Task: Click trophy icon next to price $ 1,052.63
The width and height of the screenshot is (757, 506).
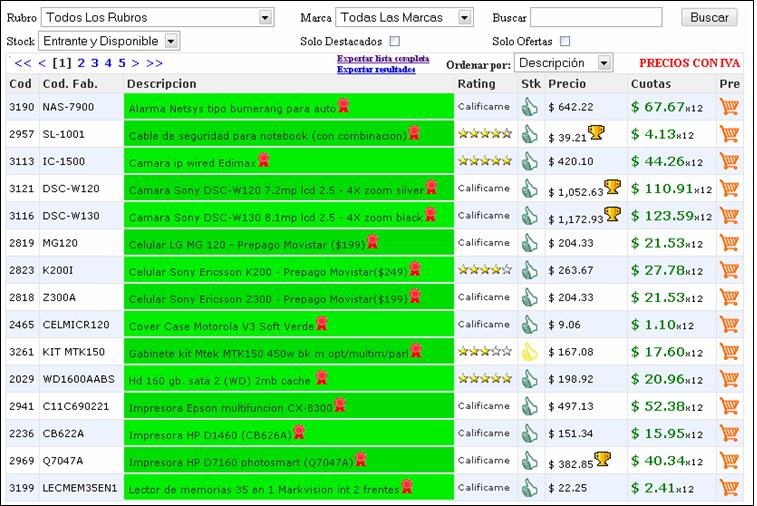Action: click(613, 186)
